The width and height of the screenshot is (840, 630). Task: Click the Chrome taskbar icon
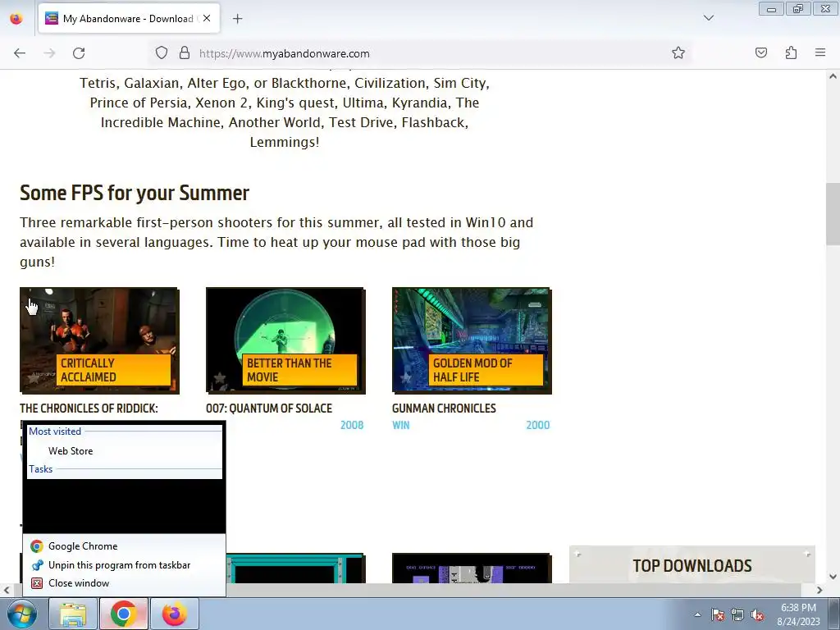pos(123,614)
